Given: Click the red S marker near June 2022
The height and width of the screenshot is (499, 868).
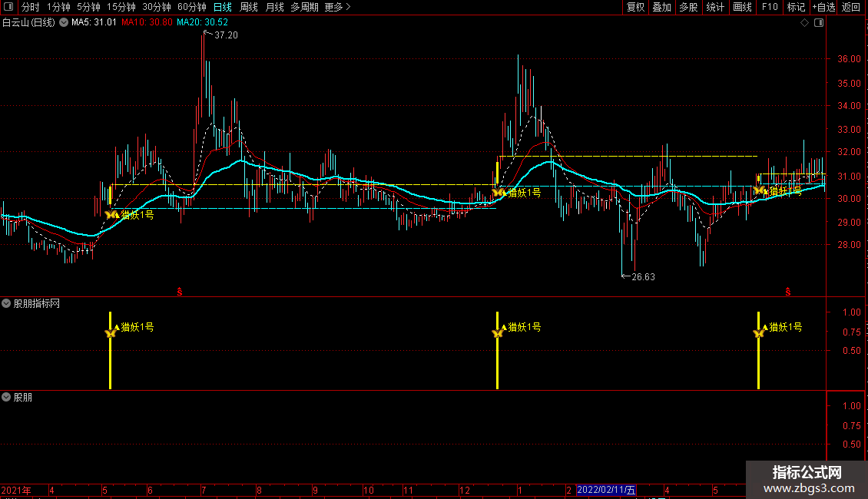Looking at the screenshot, I should (788, 292).
